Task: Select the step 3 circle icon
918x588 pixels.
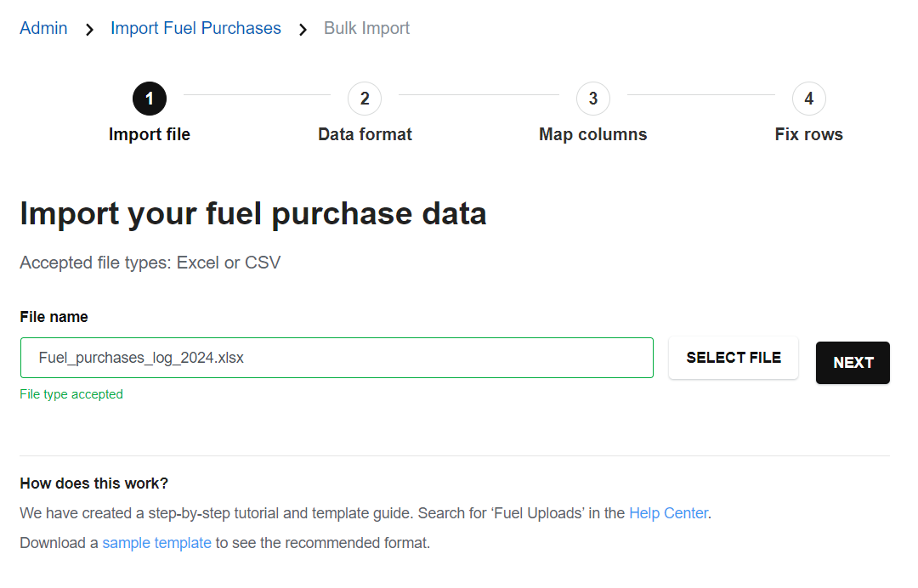Action: point(593,99)
